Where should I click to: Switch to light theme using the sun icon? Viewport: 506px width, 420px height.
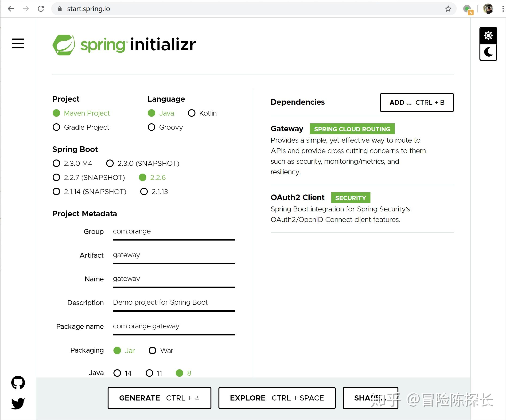coord(488,35)
